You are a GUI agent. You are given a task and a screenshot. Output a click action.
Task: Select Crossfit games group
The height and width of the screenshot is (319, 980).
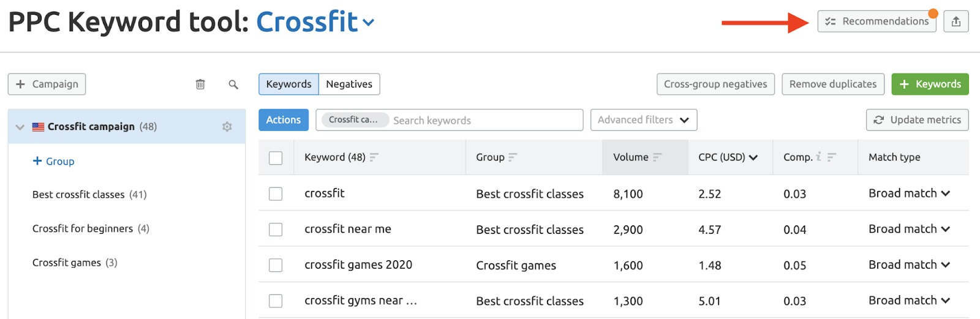[75, 263]
